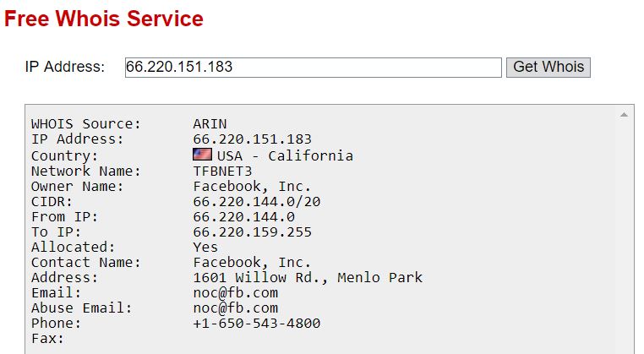The width and height of the screenshot is (644, 354).
Task: Click the Free Whois Service heading
Action: pyautogui.click(x=103, y=19)
